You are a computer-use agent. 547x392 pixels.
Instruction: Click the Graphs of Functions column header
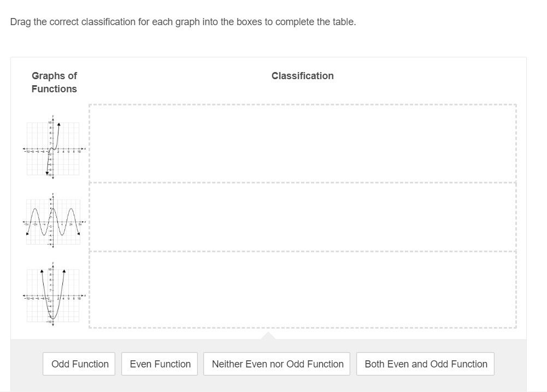54,82
